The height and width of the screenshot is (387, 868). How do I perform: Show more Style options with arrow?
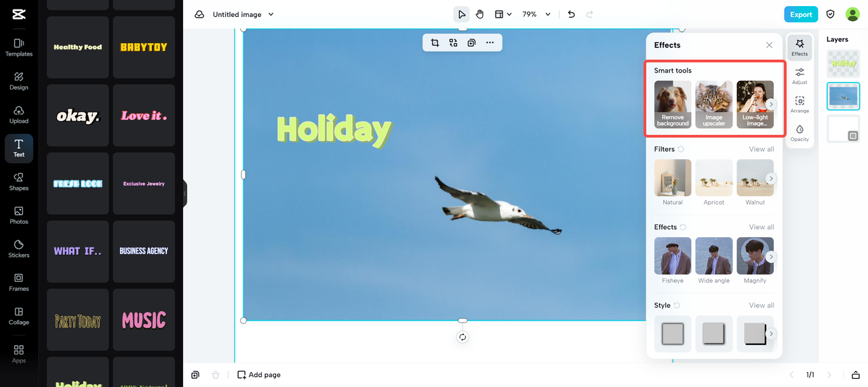tap(771, 334)
